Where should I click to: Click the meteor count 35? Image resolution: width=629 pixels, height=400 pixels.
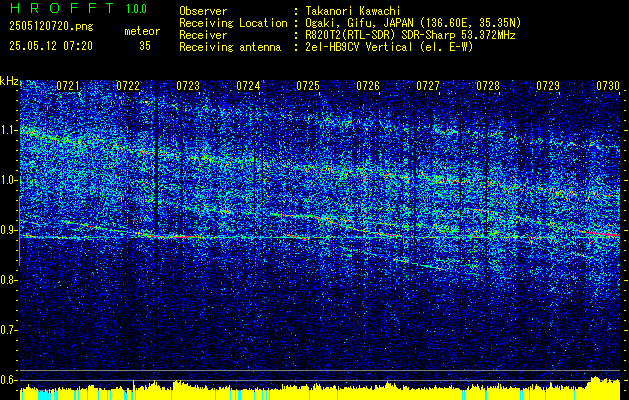(145, 46)
